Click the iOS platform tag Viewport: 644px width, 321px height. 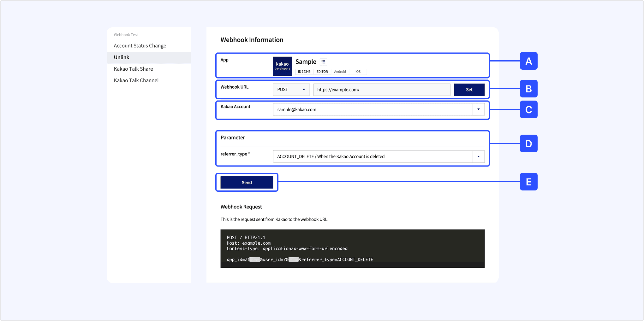point(358,72)
